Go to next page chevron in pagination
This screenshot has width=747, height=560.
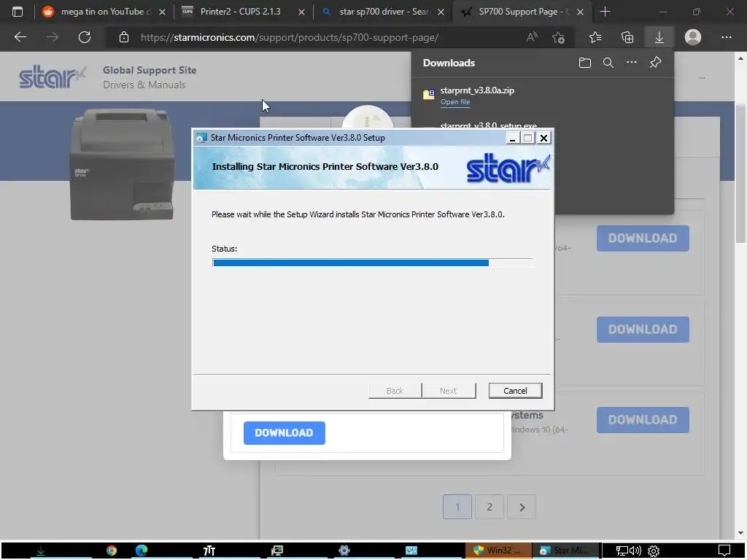(522, 507)
